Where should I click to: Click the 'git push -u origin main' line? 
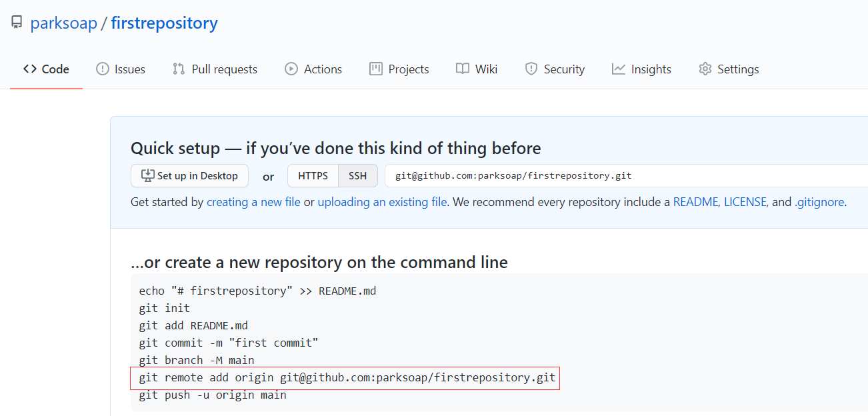coord(213,395)
